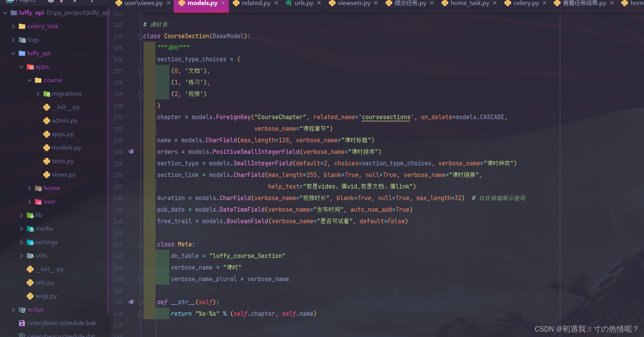The width and height of the screenshot is (644, 337).
Task: Expand the user app folder
Action: pos(29,202)
